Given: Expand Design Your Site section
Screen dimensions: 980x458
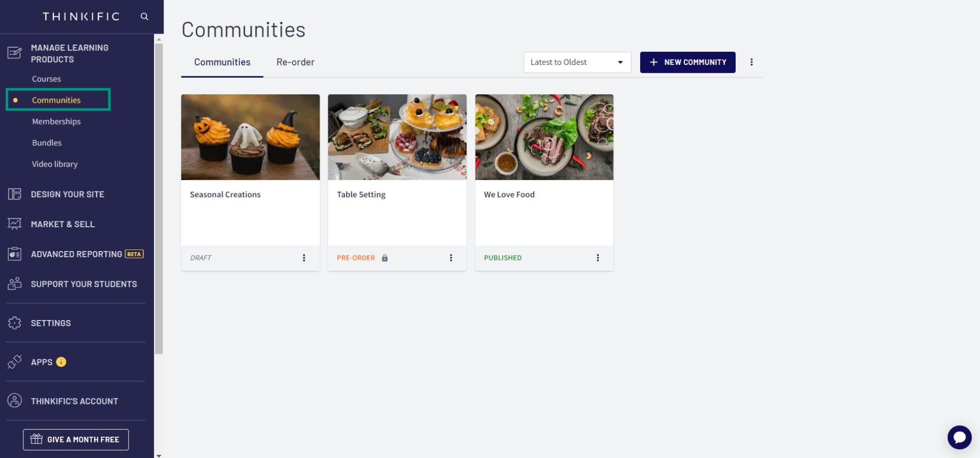Looking at the screenshot, I should [x=67, y=194].
